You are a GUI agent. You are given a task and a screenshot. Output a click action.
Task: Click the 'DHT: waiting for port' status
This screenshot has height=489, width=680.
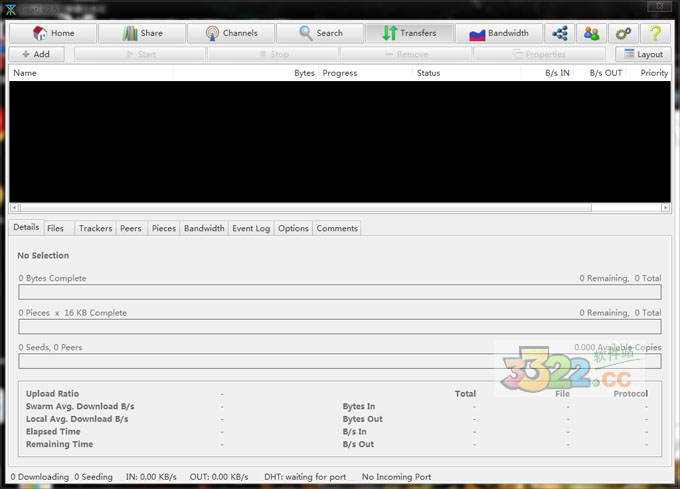(x=305, y=477)
